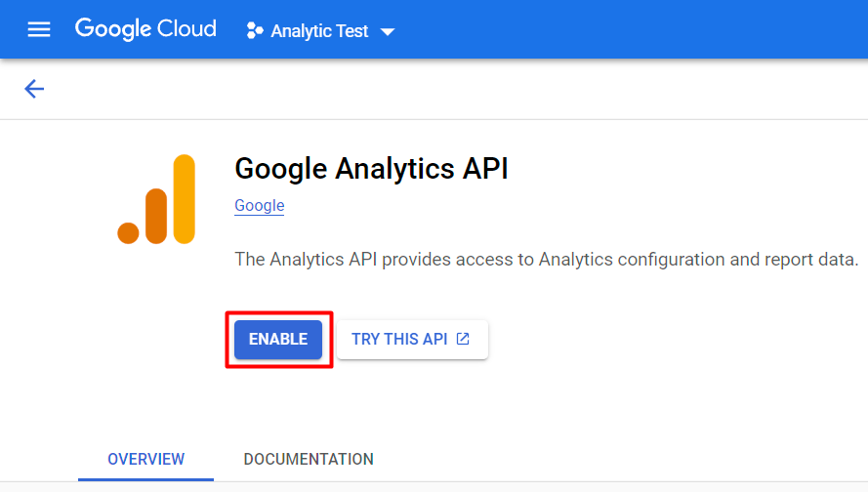The image size is (868, 492).
Task: Open the DOCUMENTATION tab
Action: click(309, 459)
